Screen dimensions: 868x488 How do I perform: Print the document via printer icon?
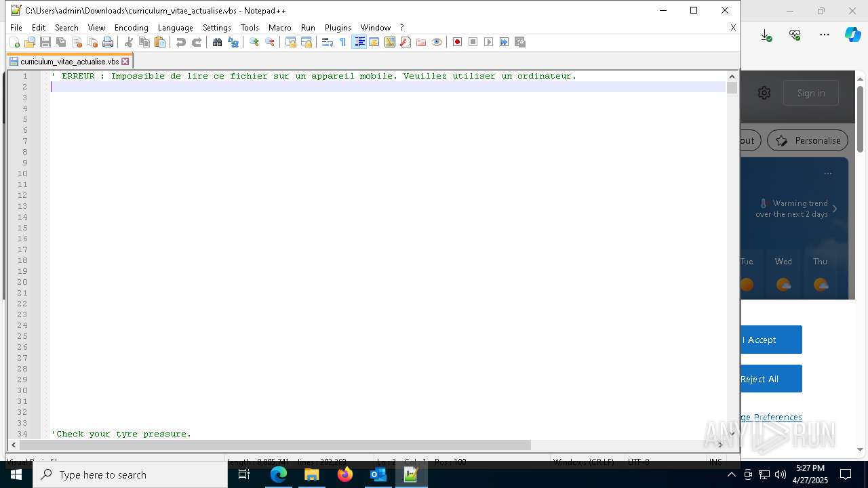pyautogui.click(x=108, y=42)
